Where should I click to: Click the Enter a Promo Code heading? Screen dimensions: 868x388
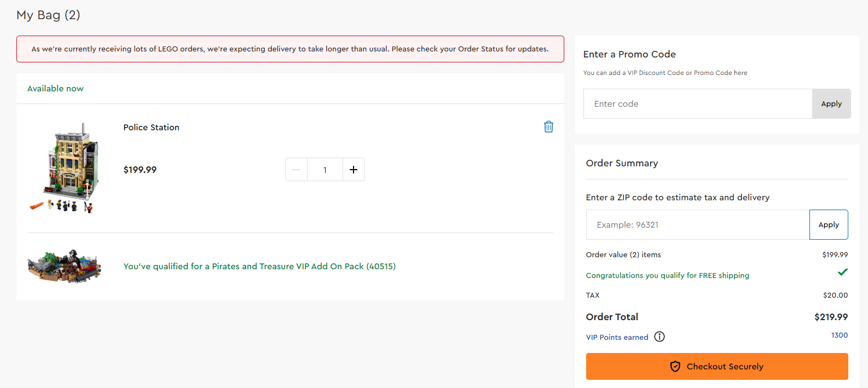click(x=629, y=54)
